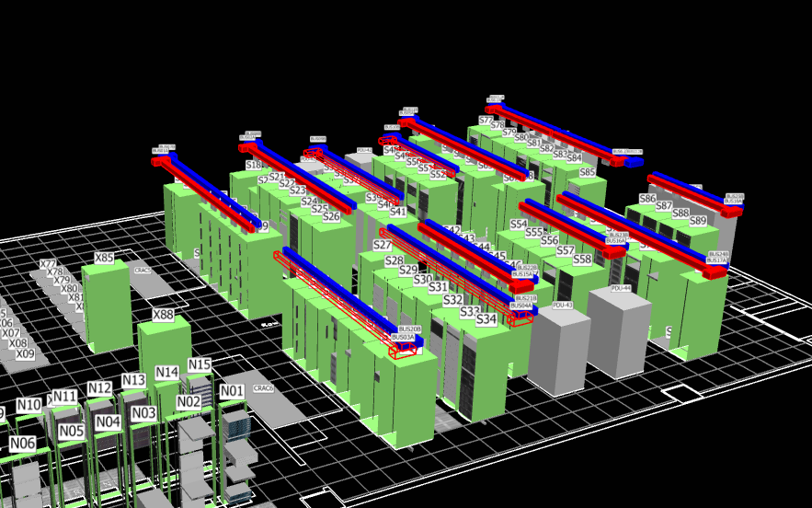Click the BUS15A busway label
Screen dimensions: 812x508
pyautogui.click(x=522, y=274)
